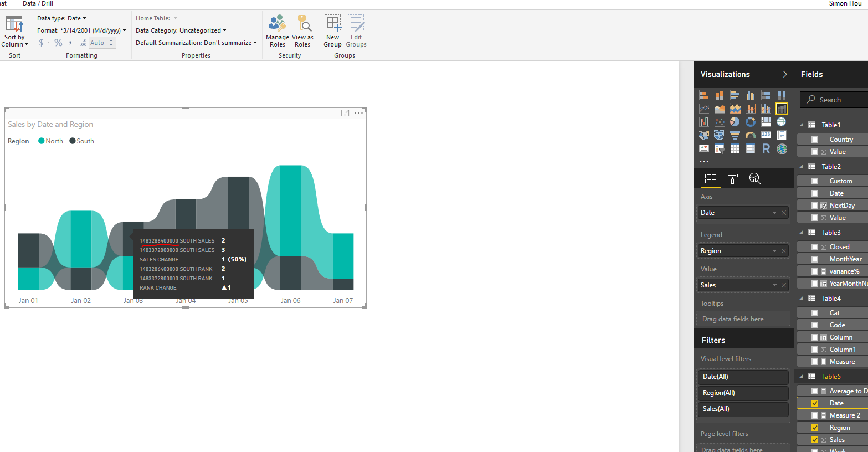Check the Closed field in Table3

[815, 247]
